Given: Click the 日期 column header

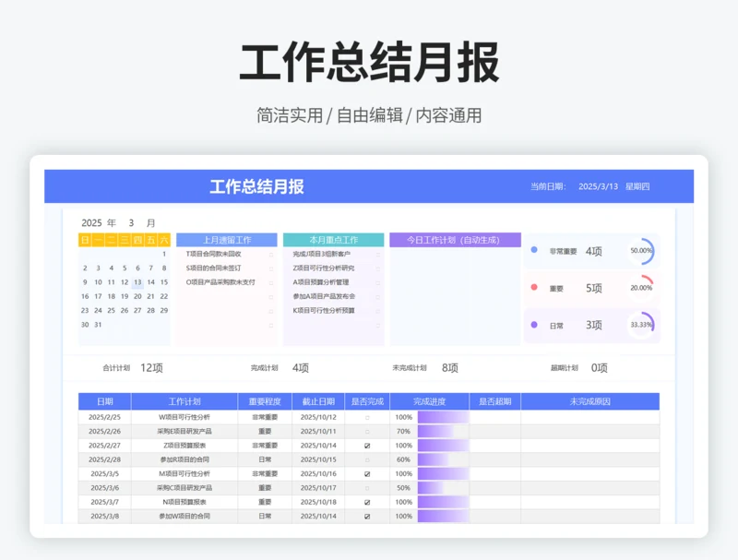Looking at the screenshot, I should [105, 401].
